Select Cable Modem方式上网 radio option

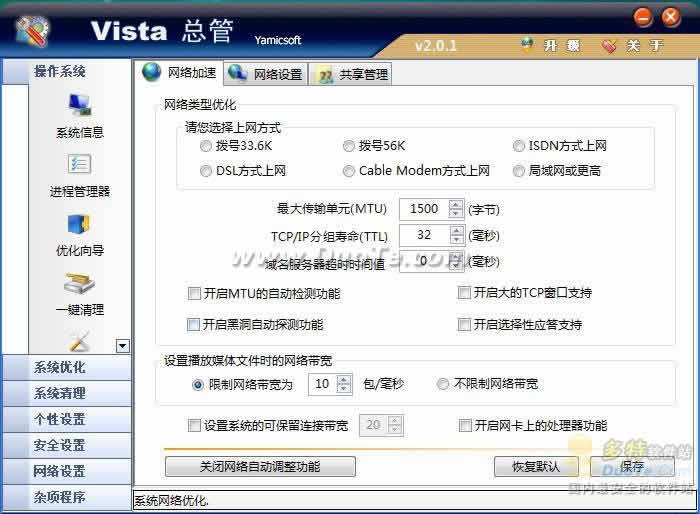(x=349, y=171)
